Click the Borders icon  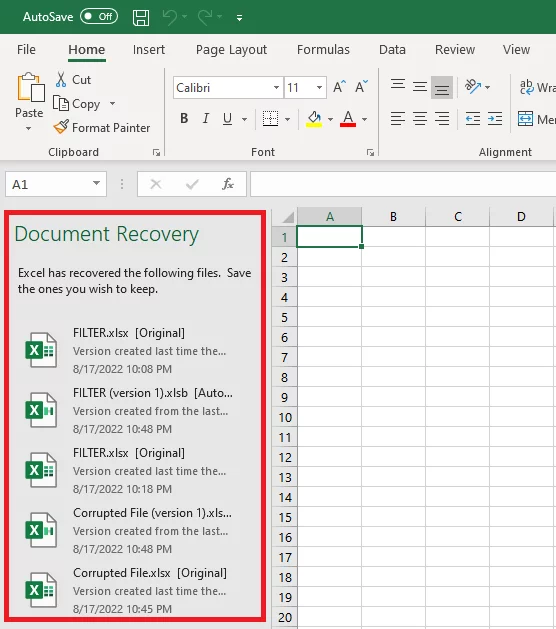click(x=270, y=118)
